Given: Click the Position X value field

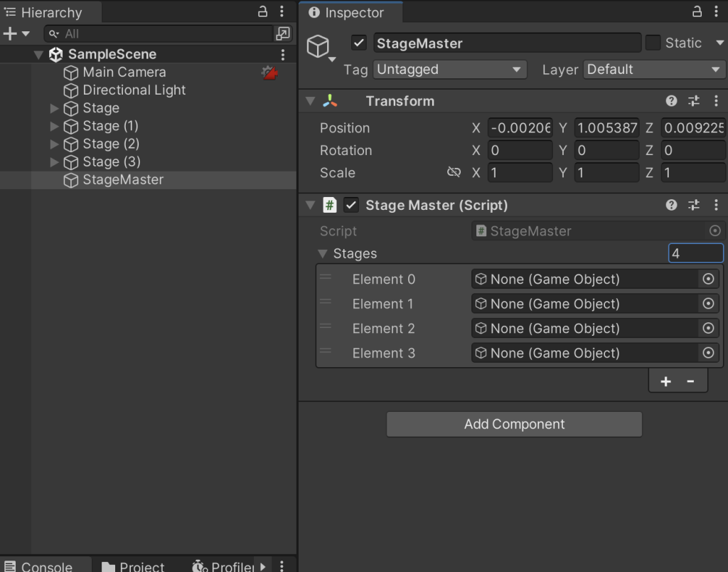Looking at the screenshot, I should point(520,128).
